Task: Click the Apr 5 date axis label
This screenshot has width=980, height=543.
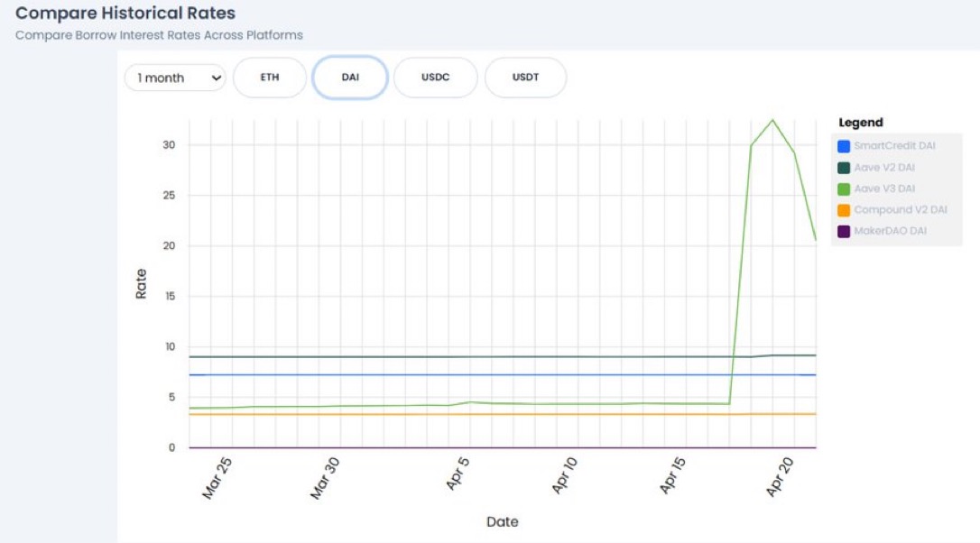Action: [457, 474]
